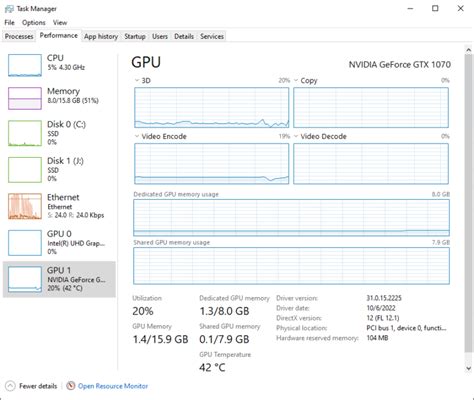Click the Video Decode graph

[371, 164]
